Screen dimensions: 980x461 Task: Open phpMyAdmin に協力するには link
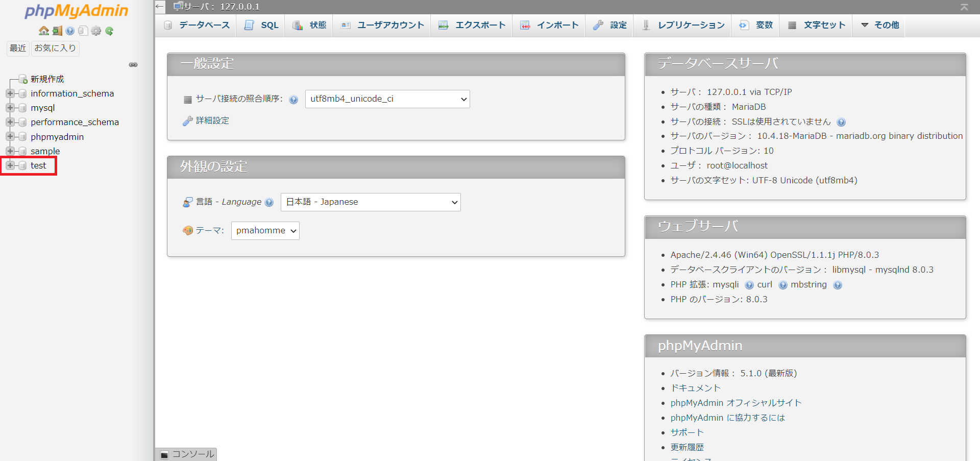click(x=727, y=418)
